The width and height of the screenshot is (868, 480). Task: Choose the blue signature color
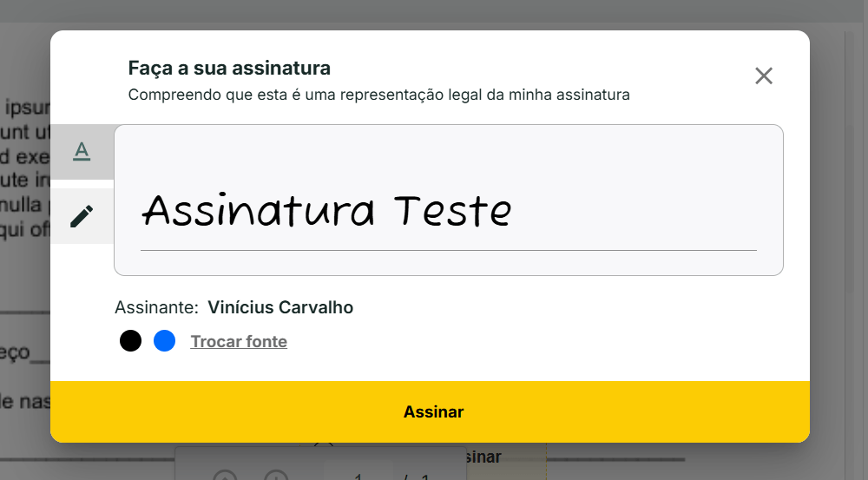click(x=165, y=341)
